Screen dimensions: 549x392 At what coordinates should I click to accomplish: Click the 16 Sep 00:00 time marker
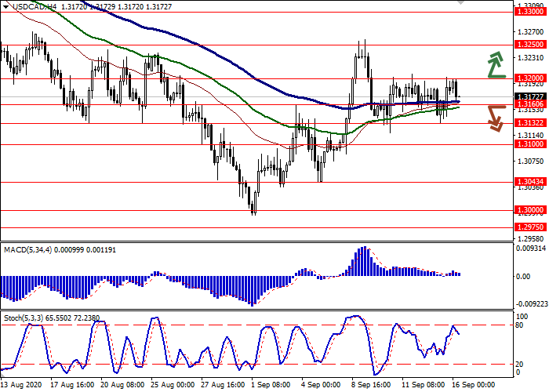click(472, 385)
